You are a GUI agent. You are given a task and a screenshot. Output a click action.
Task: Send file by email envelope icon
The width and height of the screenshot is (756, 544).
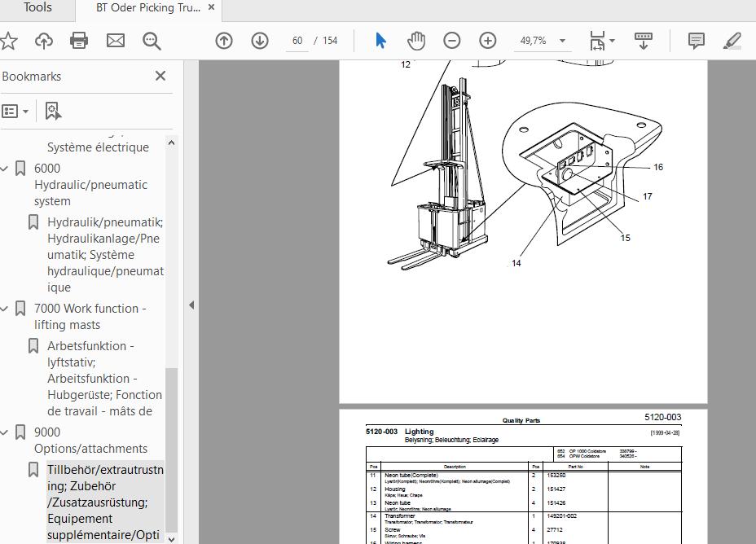point(115,41)
